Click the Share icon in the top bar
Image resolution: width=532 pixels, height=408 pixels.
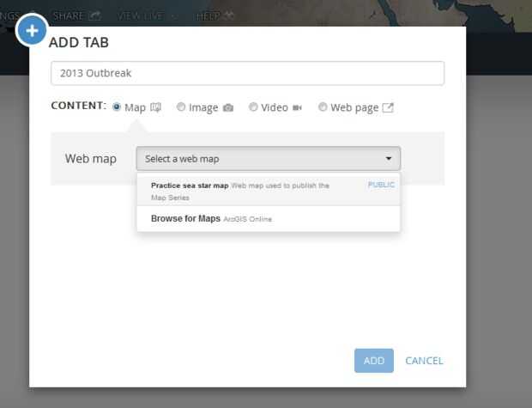[x=95, y=15]
